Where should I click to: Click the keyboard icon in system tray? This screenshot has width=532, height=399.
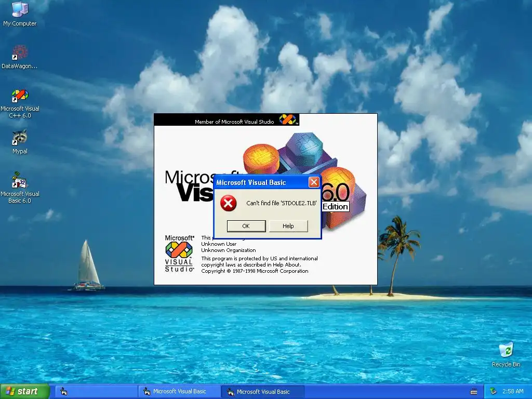tap(474, 392)
